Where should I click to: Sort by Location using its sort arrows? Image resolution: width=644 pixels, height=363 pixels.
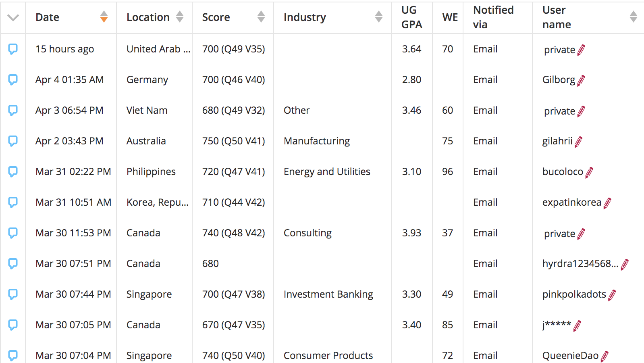point(180,17)
